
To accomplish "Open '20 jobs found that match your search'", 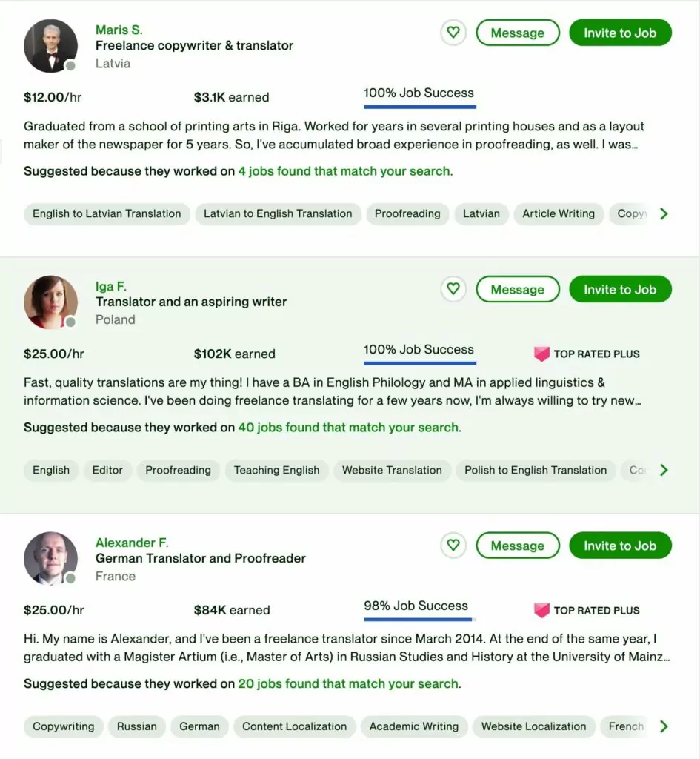I will [x=348, y=684].
